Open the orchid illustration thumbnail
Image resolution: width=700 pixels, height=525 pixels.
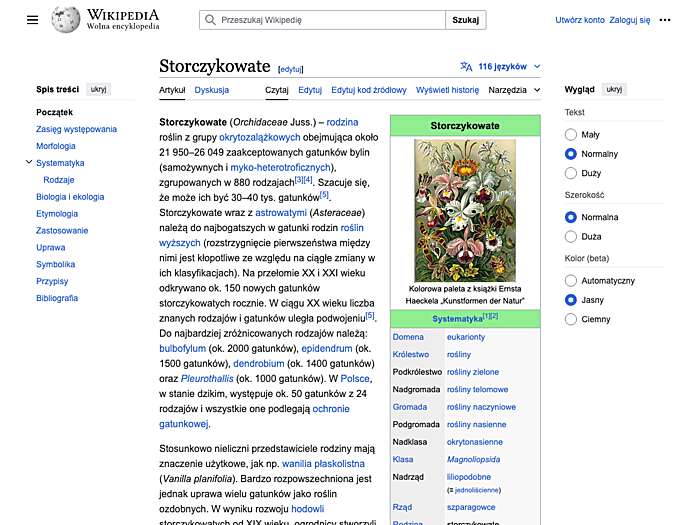click(x=465, y=210)
